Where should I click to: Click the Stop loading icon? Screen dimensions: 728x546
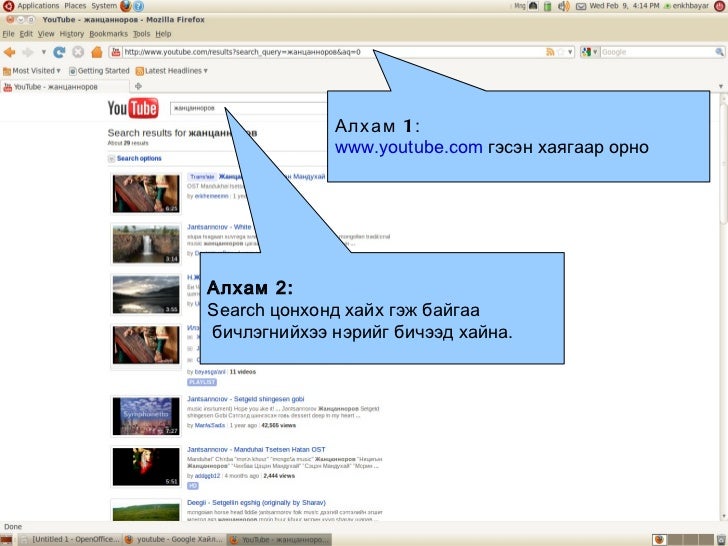[78, 52]
